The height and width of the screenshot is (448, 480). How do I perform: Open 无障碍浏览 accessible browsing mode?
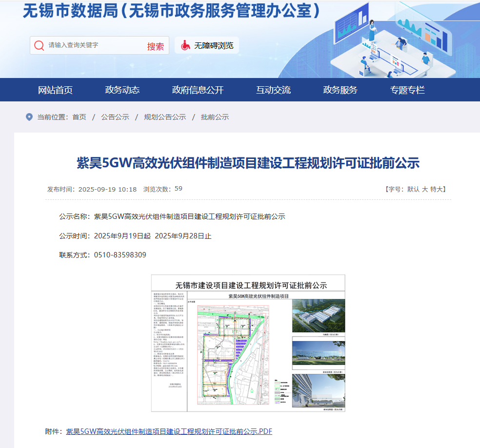tap(214, 45)
